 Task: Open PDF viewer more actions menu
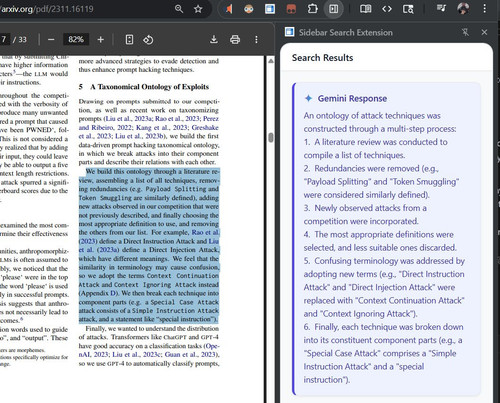point(256,40)
